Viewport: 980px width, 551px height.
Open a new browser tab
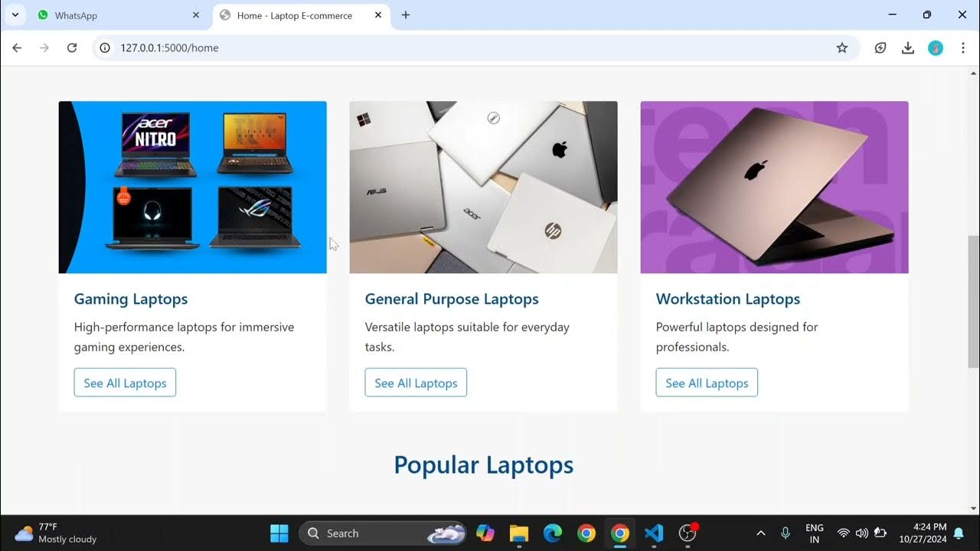click(x=406, y=15)
